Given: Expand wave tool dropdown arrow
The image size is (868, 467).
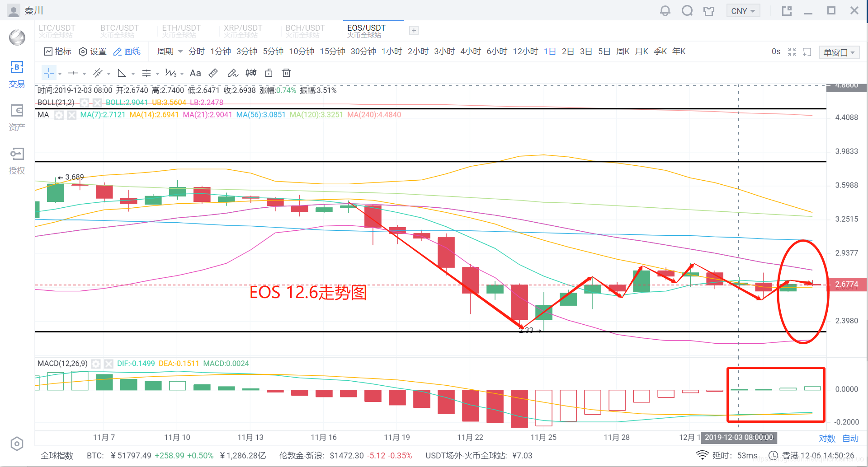Looking at the screenshot, I should point(182,74).
